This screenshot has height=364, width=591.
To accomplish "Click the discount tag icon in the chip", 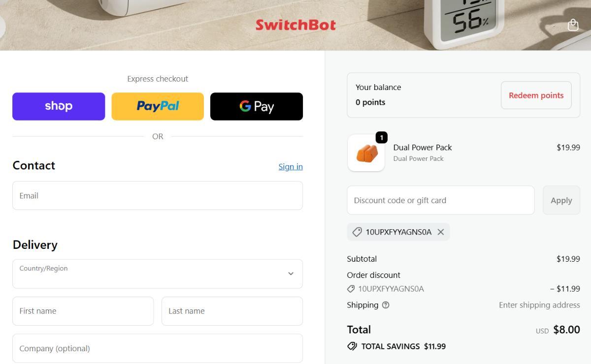I will pyautogui.click(x=357, y=232).
